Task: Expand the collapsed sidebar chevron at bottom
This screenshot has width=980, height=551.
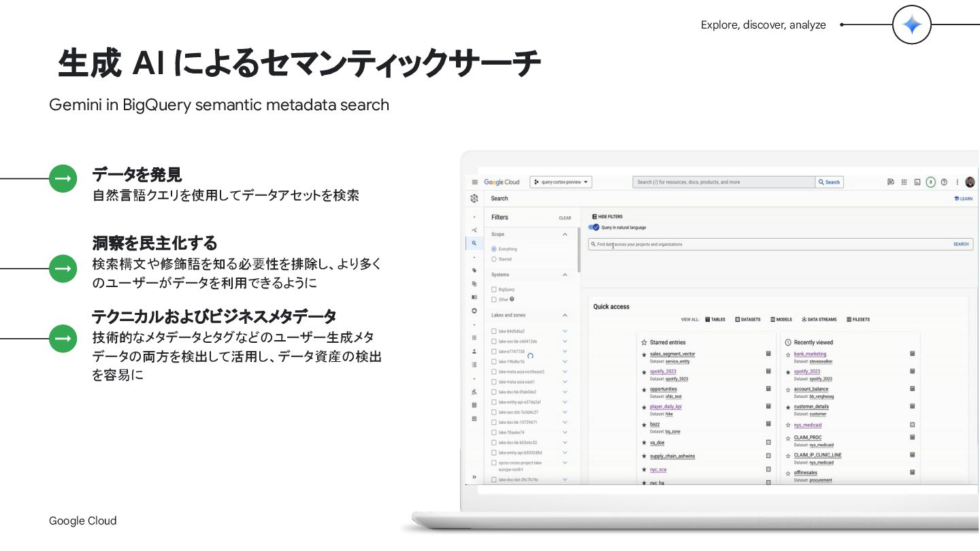Action: click(x=474, y=477)
